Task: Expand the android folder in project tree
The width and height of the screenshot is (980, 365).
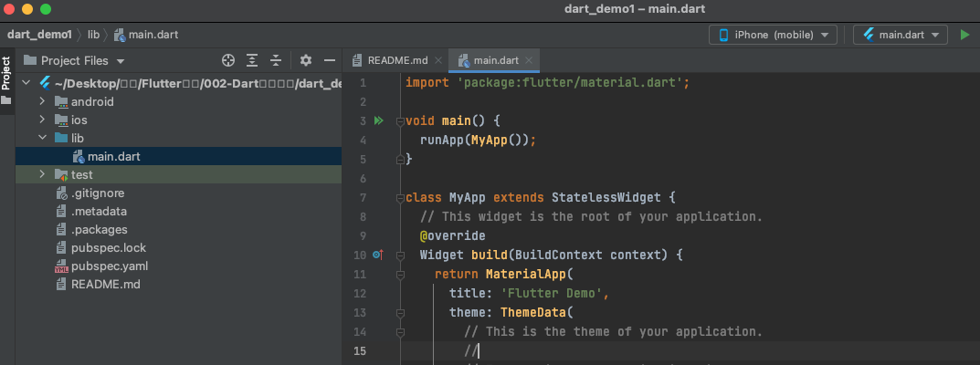Action: (x=42, y=101)
